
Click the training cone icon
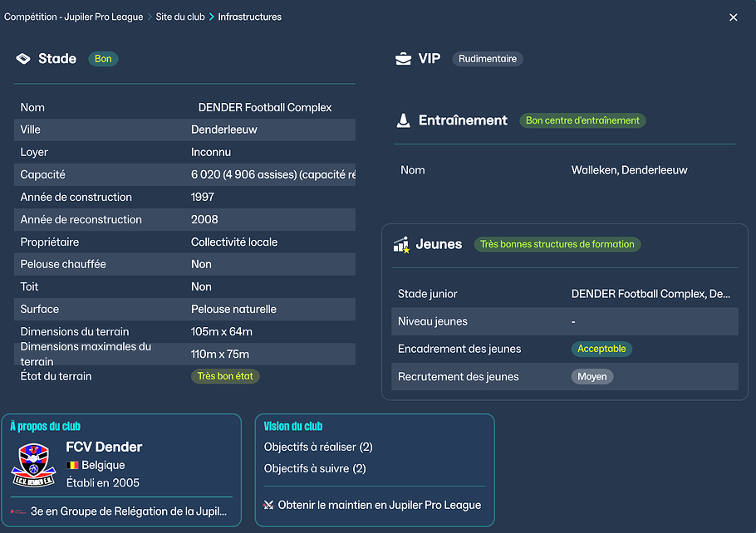pyautogui.click(x=403, y=120)
